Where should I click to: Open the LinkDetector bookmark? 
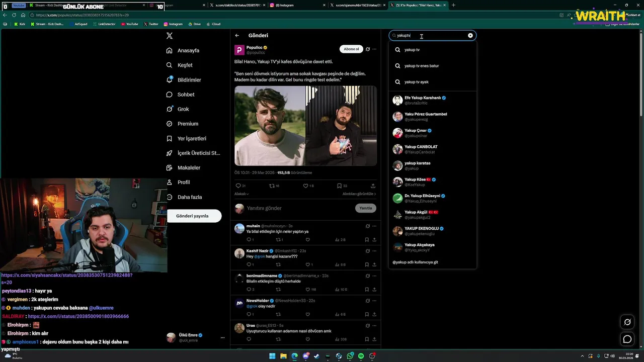point(103,24)
